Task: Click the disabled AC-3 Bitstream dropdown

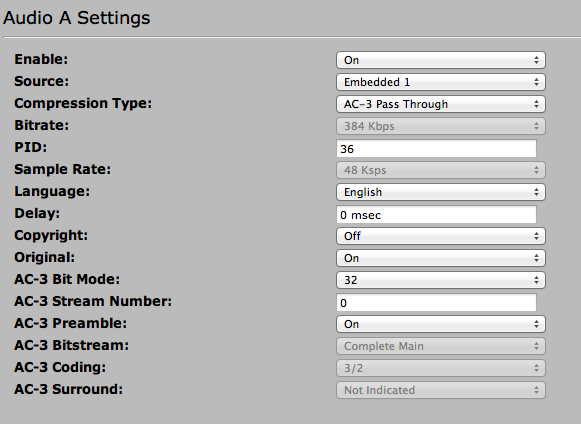Action: pos(441,346)
